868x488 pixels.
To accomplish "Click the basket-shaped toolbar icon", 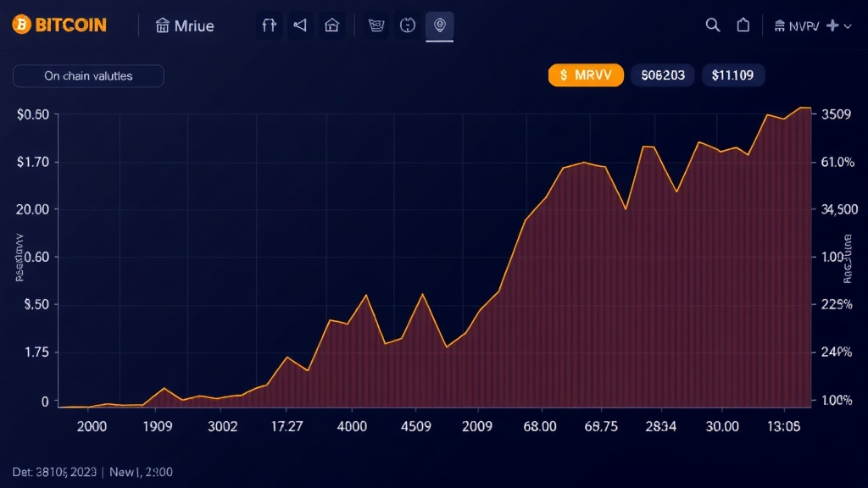I will [377, 26].
